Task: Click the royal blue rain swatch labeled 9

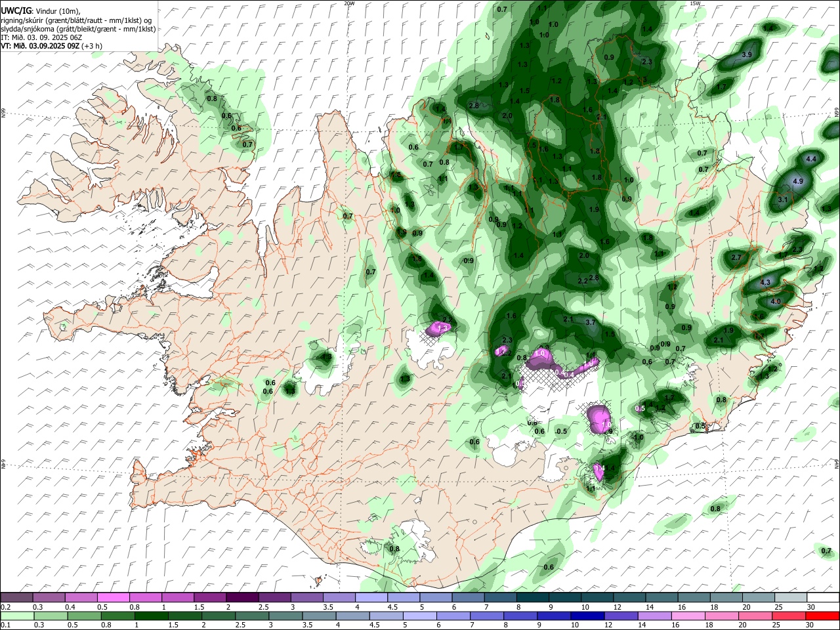Action: (555, 616)
